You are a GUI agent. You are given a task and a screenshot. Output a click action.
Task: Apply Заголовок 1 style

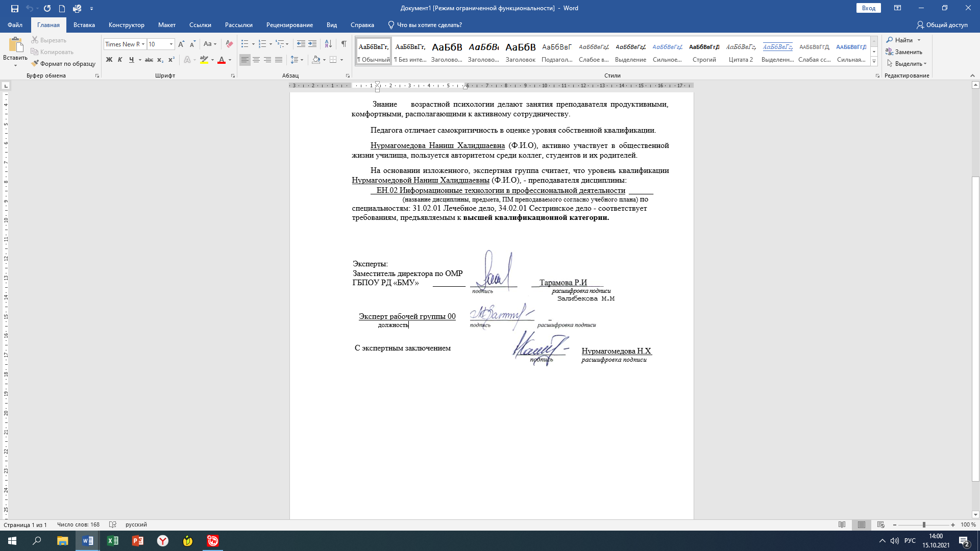click(x=447, y=52)
